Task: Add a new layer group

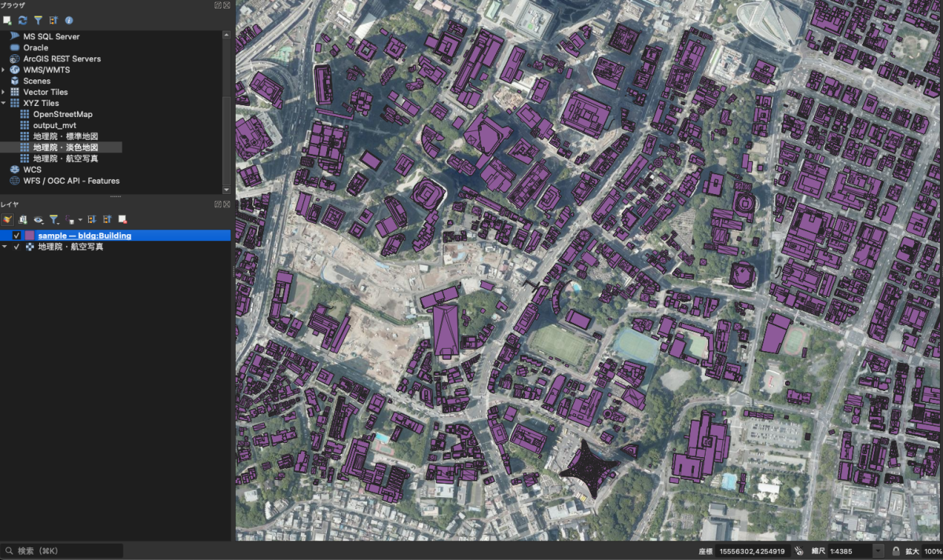Action: [23, 220]
